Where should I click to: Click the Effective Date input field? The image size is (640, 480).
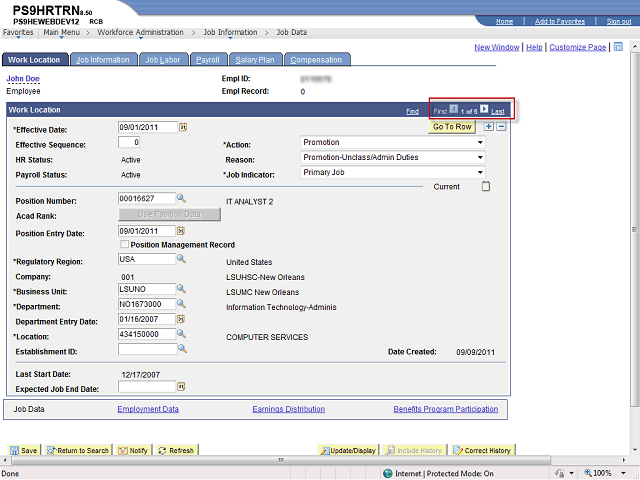(148, 127)
